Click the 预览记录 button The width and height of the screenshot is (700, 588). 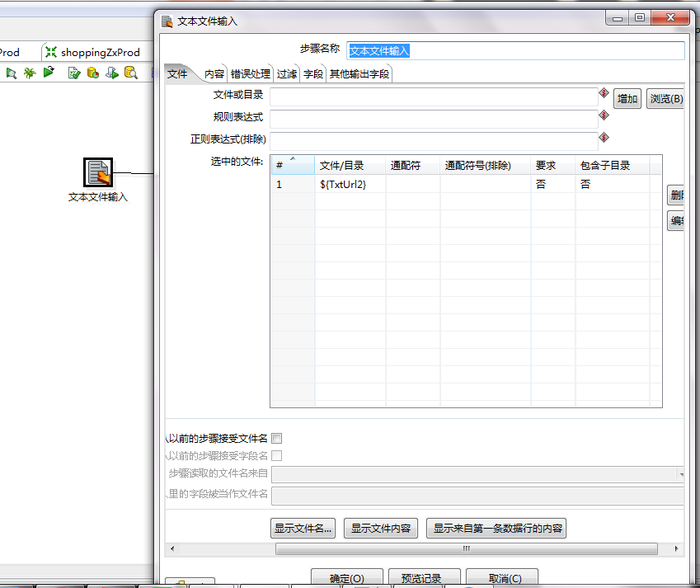[x=424, y=577]
